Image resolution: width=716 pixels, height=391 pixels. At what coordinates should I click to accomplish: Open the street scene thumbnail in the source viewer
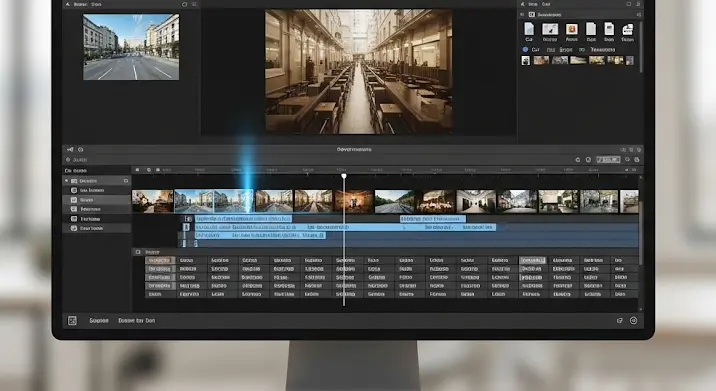131,47
